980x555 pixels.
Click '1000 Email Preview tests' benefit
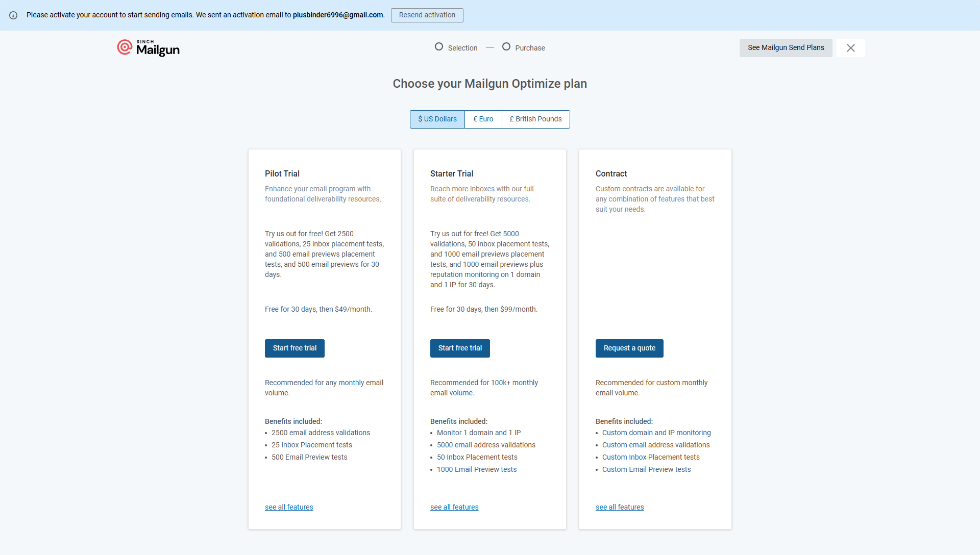pyautogui.click(x=477, y=470)
